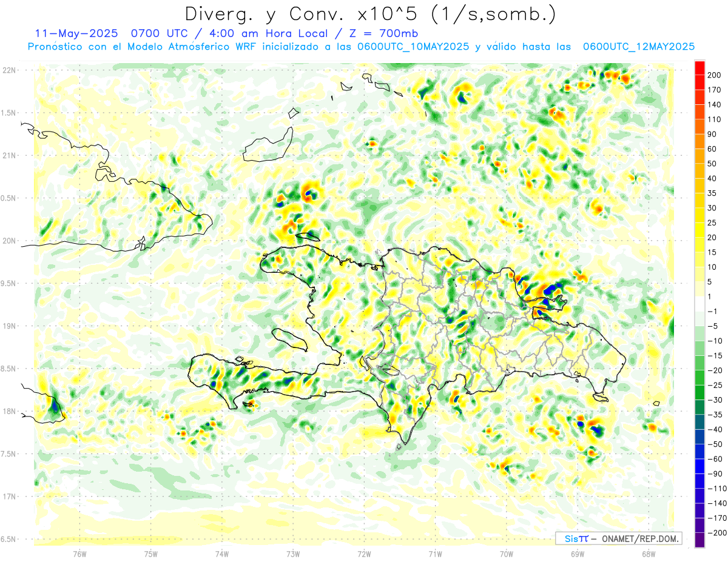The width and height of the screenshot is (728, 562).
Task: Click the "25" colorbar value
Action: [x=712, y=223]
